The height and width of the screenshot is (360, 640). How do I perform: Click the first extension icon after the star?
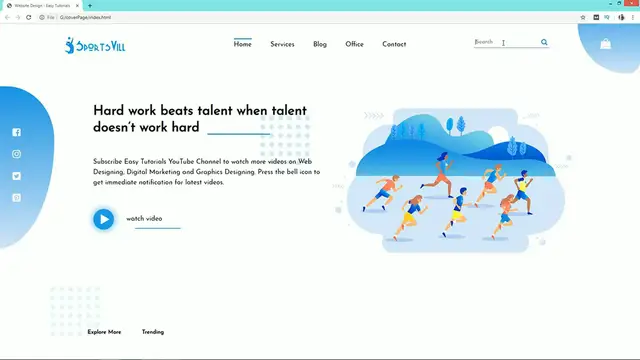pyautogui.click(x=596, y=17)
